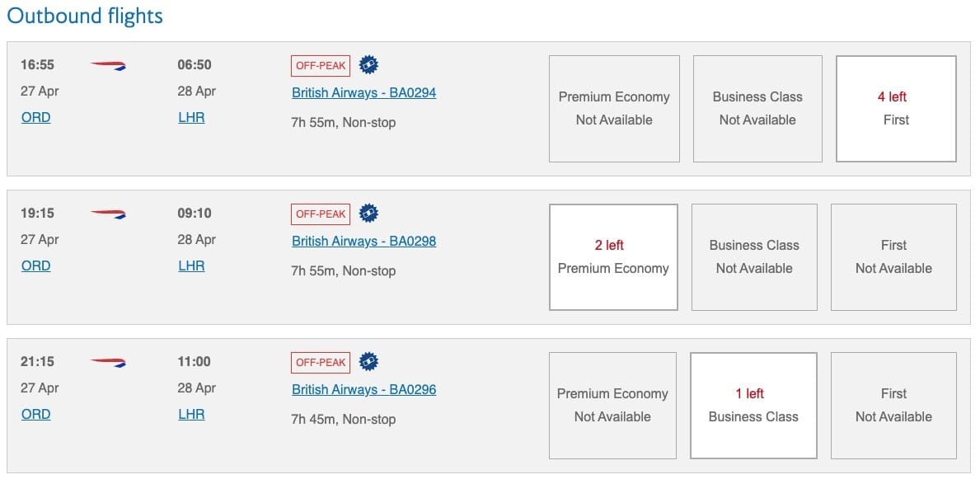This screenshot has height=484, width=980.
Task: Click ORD airport link on 21:15 flight
Action: pyautogui.click(x=35, y=414)
